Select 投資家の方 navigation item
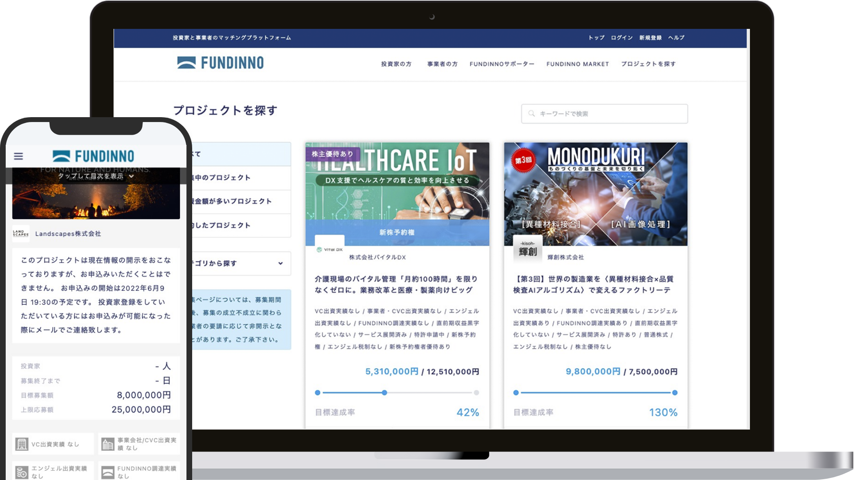868x480 pixels. (x=396, y=64)
